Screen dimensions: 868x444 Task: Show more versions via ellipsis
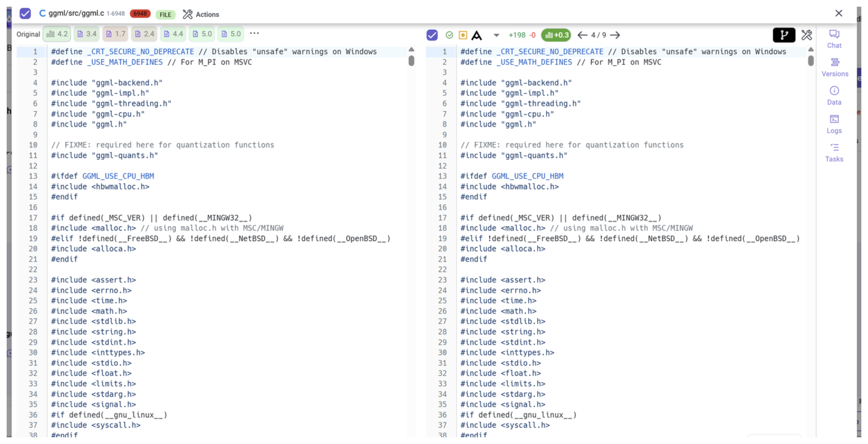(x=254, y=33)
